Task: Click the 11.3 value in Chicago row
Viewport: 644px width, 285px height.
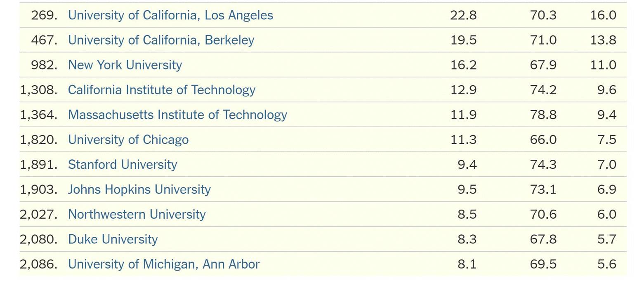Action: point(463,140)
